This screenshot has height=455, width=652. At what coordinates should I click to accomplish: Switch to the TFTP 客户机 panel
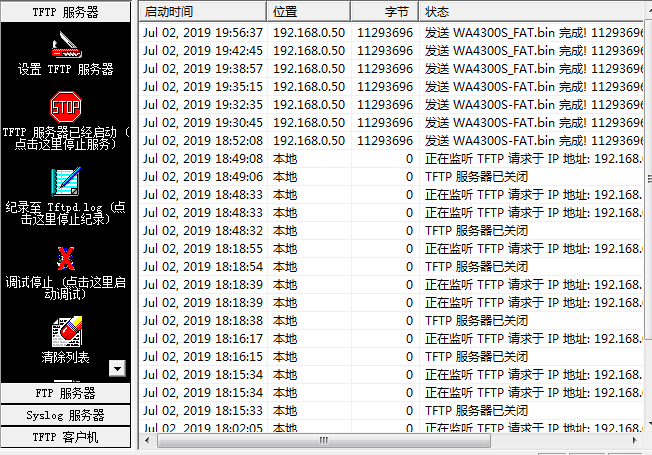(x=66, y=437)
